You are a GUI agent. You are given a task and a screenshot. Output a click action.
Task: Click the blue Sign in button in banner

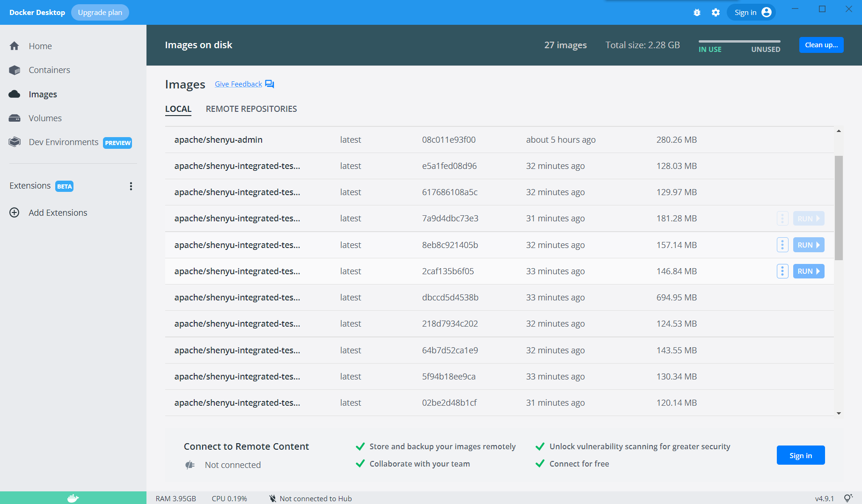pos(801,455)
